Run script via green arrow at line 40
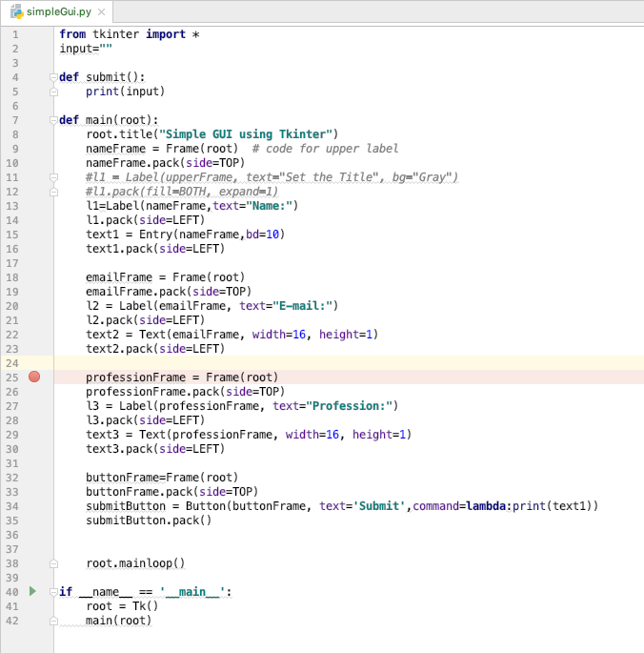 (x=32, y=591)
